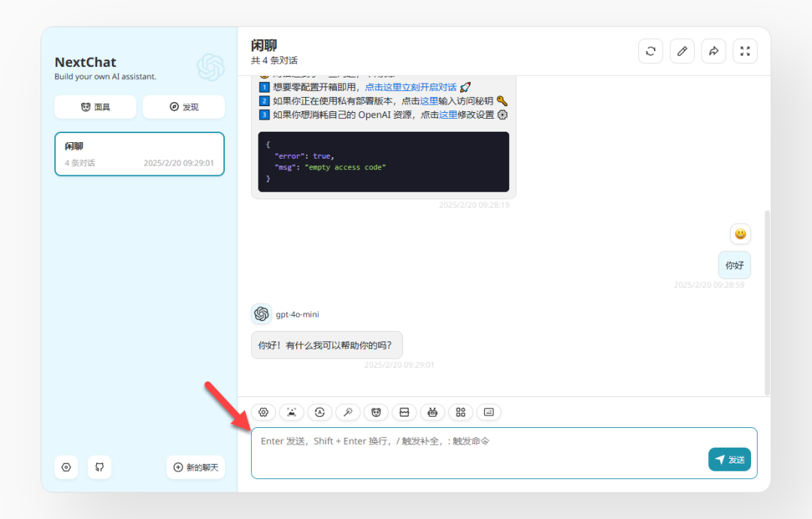The width and height of the screenshot is (812, 519).
Task: Select model via the robot icon
Action: coord(432,412)
